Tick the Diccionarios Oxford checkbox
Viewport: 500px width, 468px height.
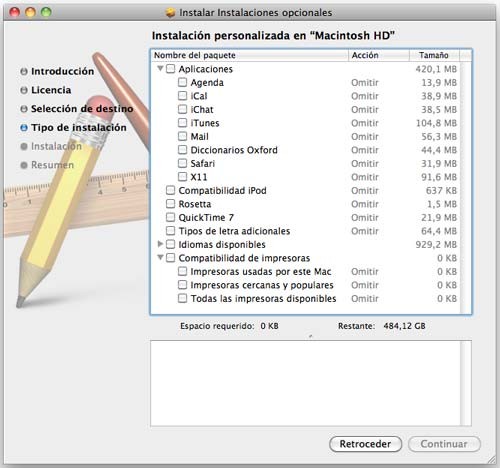(182, 150)
